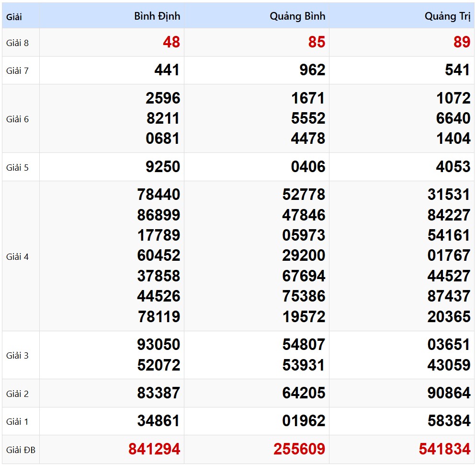Click the Giải column header cell
This screenshot has height=465, width=476.
pos(14,17)
